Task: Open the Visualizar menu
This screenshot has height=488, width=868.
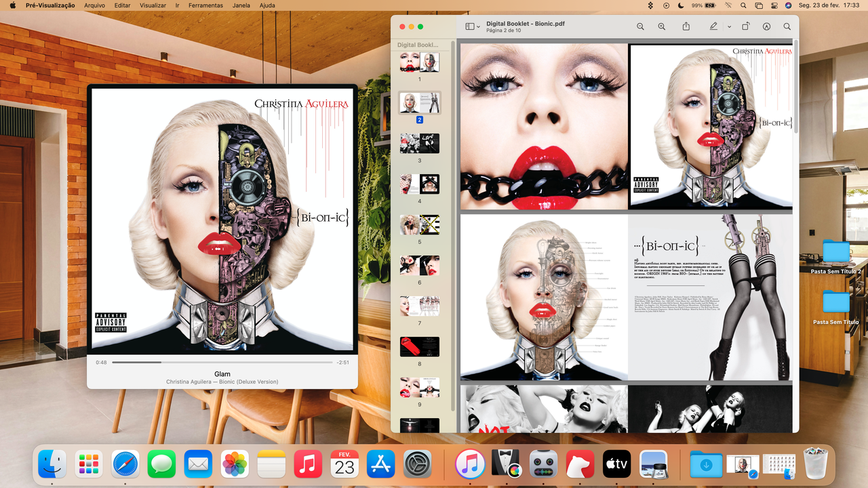Action: coord(153,5)
